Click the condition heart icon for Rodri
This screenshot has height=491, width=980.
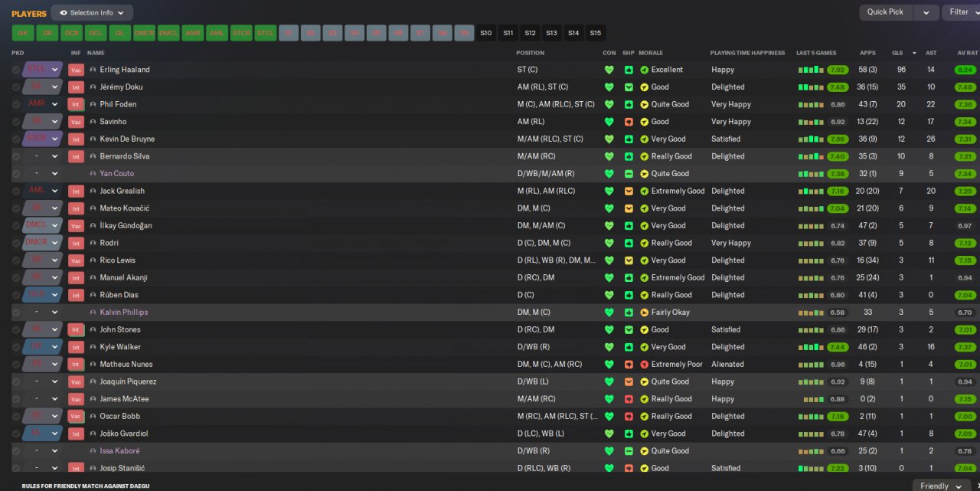609,243
